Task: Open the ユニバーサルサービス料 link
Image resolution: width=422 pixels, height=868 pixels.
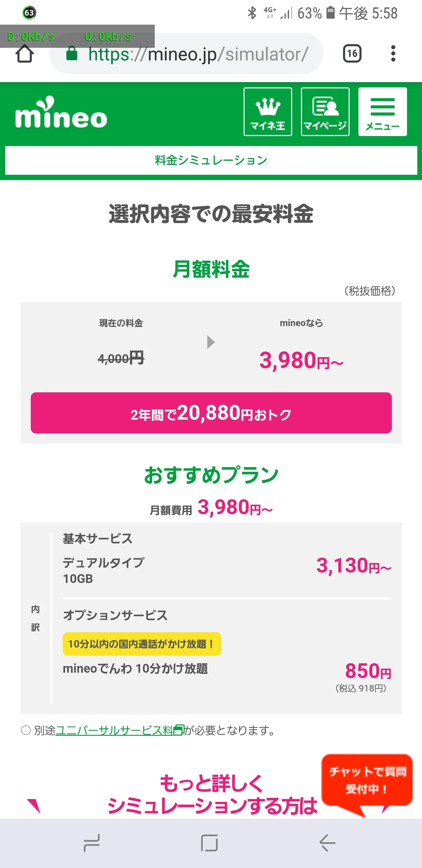Action: coord(115,730)
